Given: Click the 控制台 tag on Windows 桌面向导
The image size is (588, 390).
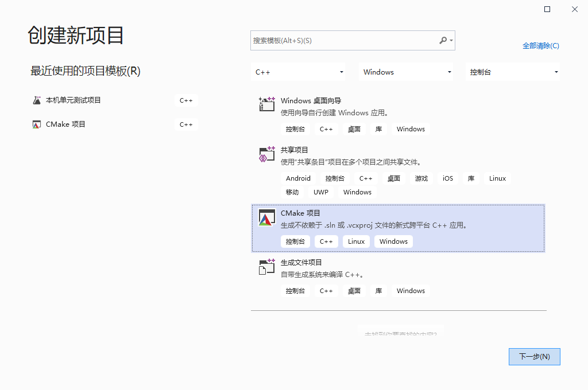Looking at the screenshot, I should pos(295,129).
